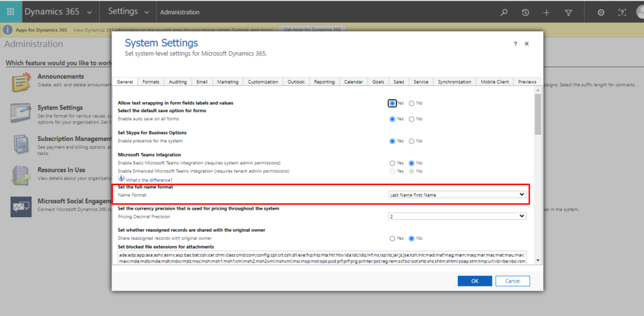Switch to the Email tab
This screenshot has width=644, height=316.
tap(202, 82)
